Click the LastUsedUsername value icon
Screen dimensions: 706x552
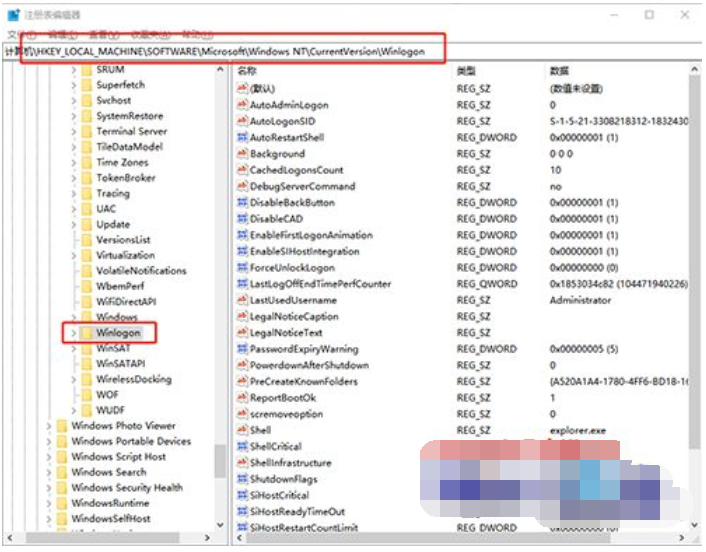(242, 300)
